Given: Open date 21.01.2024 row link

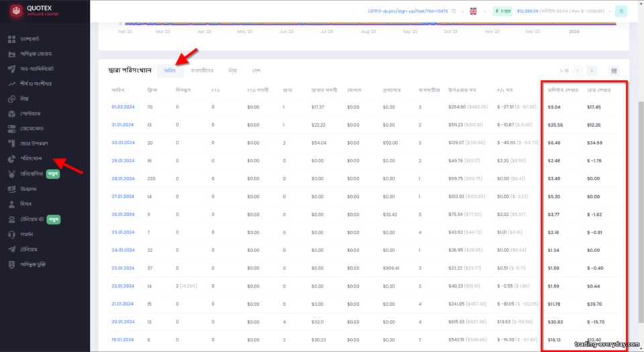Looking at the screenshot, I should 122,304.
